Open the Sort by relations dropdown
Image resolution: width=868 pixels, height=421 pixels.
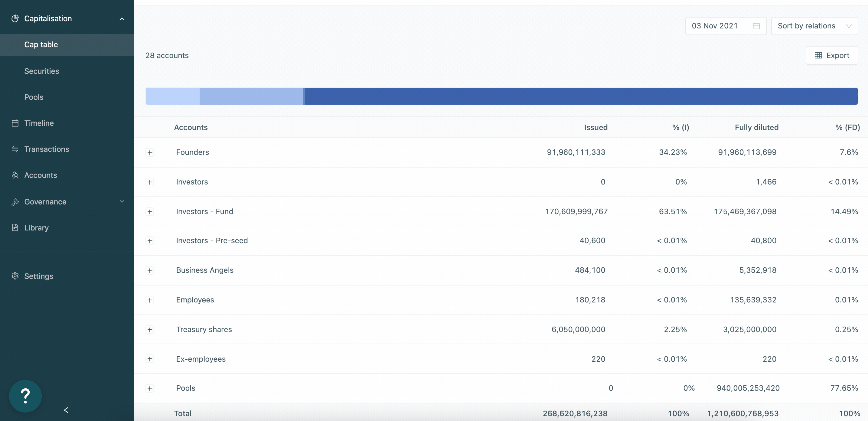(x=814, y=26)
